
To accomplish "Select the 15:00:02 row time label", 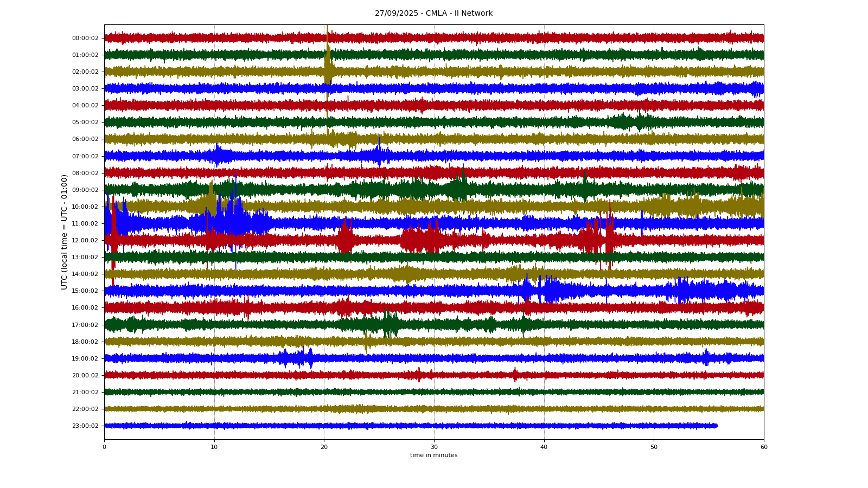I will pos(85,291).
